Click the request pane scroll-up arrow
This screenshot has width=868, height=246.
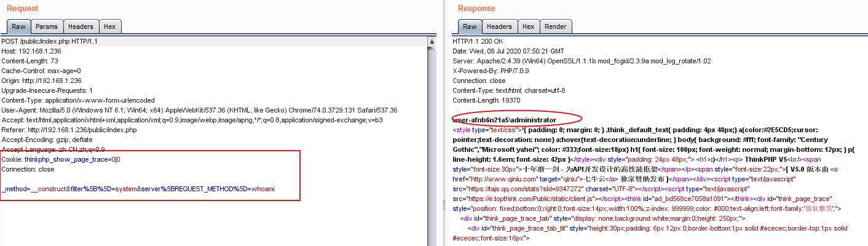point(432,42)
